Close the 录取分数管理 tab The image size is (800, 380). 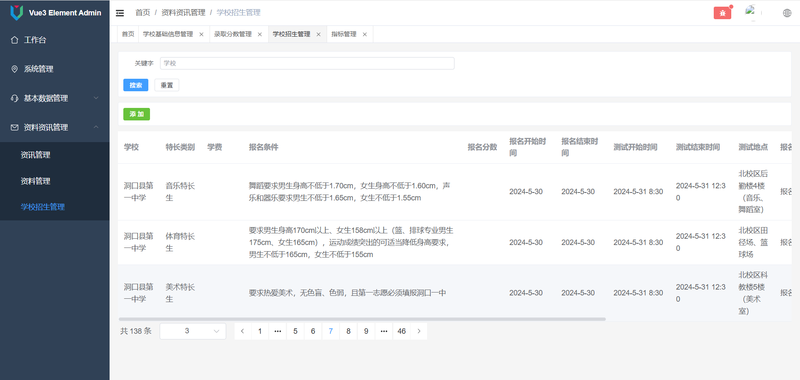pyautogui.click(x=260, y=34)
